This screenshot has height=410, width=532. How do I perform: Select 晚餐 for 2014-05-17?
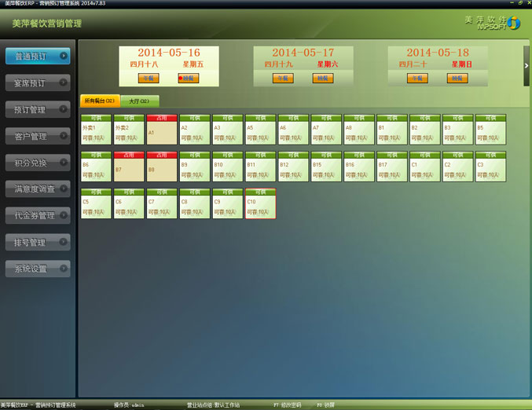point(323,79)
